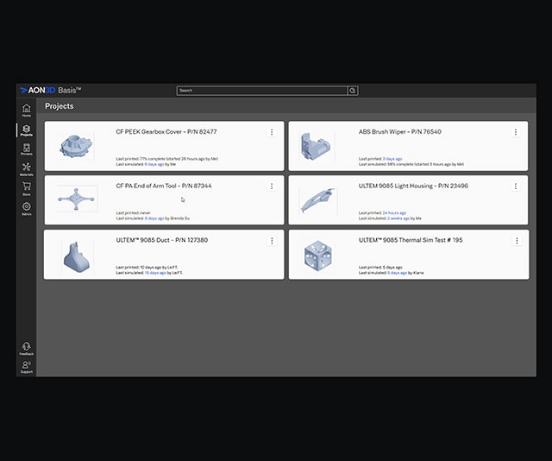This screenshot has width=552, height=461.
Task: Open CF PEEK Gearbox Cover - P/N 82477 title
Action: click(x=166, y=132)
